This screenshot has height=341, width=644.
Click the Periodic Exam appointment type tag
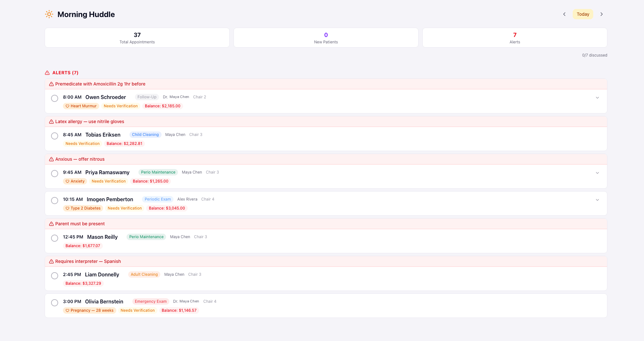(x=158, y=199)
